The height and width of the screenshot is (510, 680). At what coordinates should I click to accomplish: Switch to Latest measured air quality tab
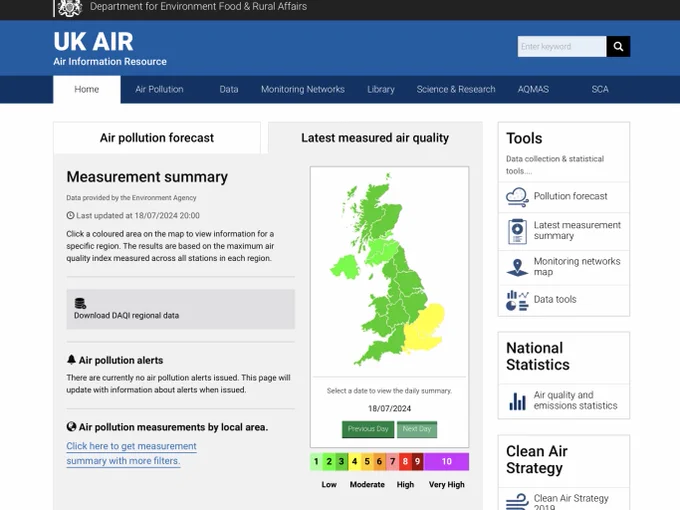click(x=375, y=138)
